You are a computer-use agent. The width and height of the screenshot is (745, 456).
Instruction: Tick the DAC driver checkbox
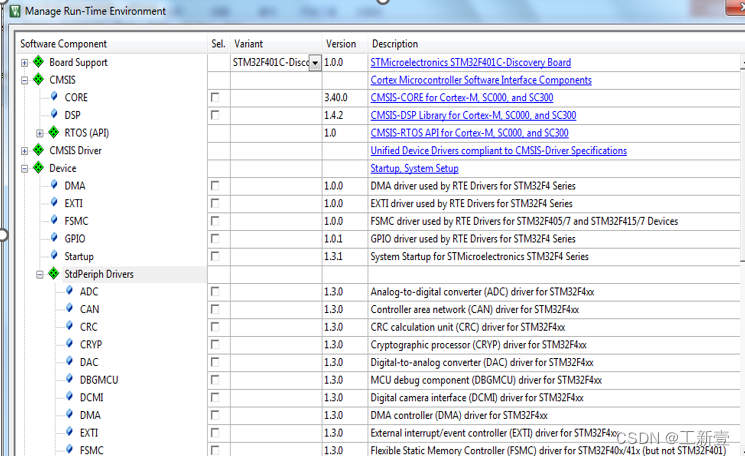point(215,362)
